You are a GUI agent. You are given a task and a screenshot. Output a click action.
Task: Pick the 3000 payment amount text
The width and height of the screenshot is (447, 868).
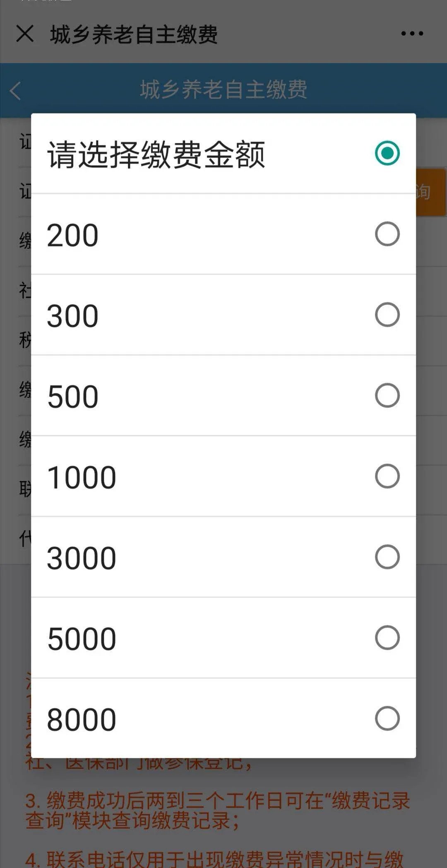82,558
